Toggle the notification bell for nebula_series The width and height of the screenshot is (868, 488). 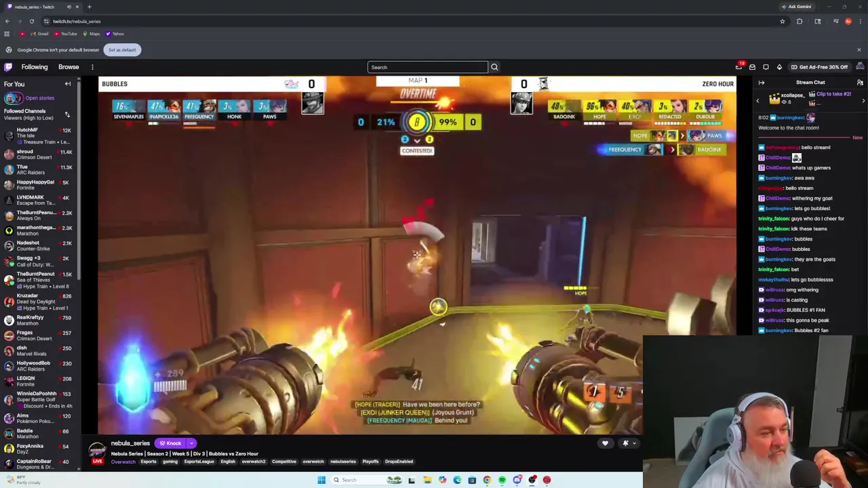pos(625,443)
